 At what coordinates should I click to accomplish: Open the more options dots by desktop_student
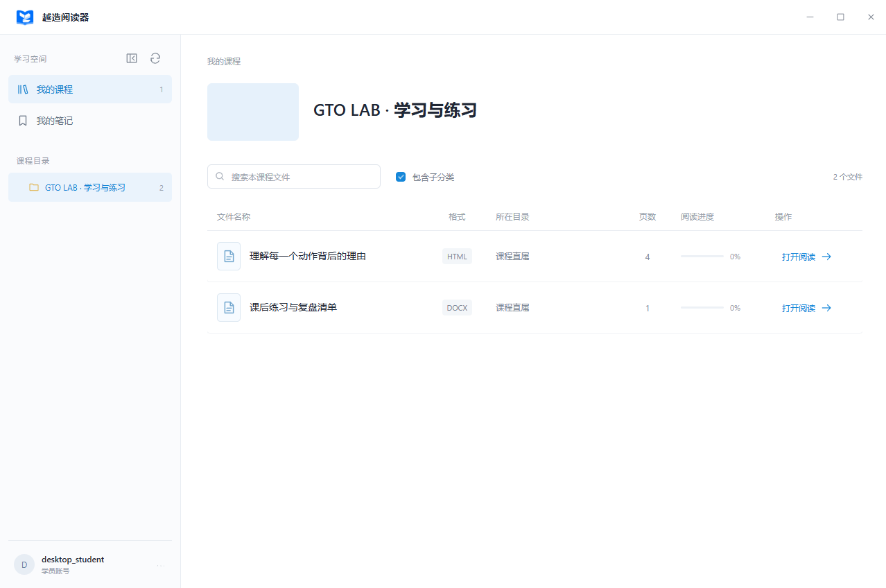(x=161, y=565)
